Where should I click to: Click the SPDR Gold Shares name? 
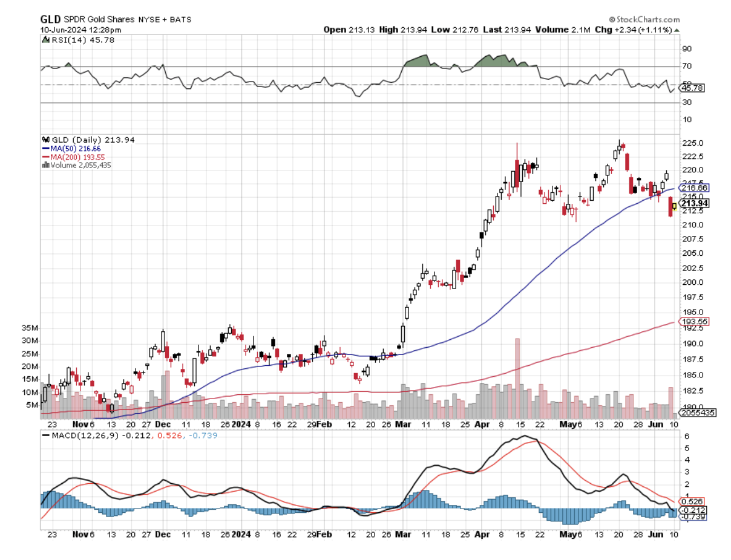98,19
